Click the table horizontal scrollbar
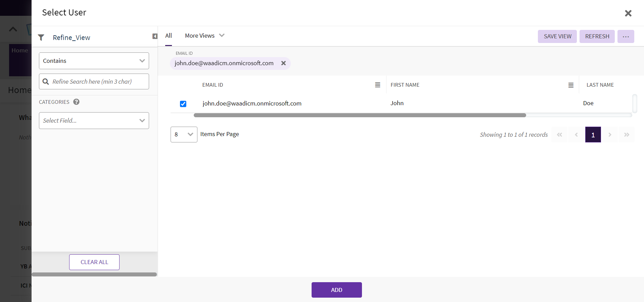The height and width of the screenshot is (302, 644). [360, 115]
